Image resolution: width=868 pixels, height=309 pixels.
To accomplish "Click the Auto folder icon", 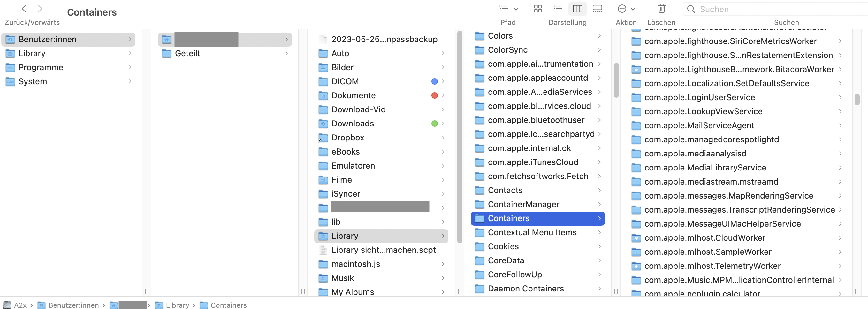I will pyautogui.click(x=323, y=54).
